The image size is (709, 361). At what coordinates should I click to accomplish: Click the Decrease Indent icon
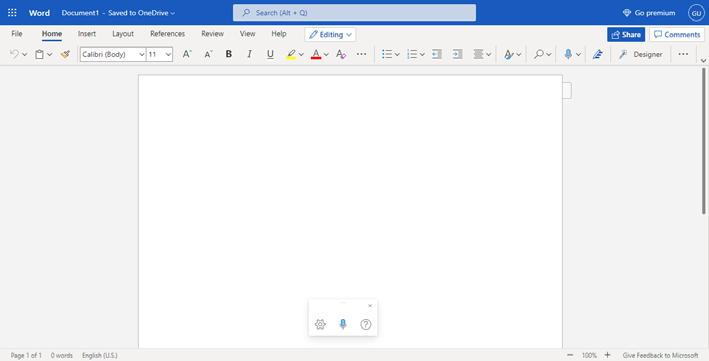click(x=436, y=54)
